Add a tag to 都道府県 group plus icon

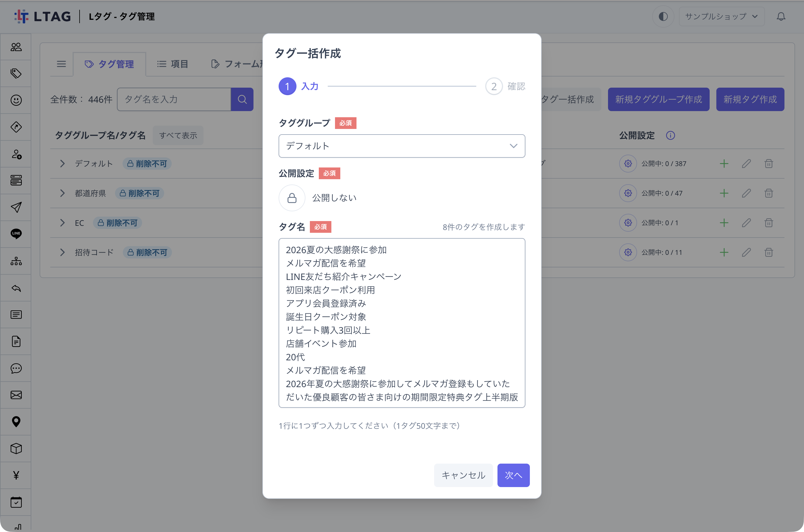point(724,193)
